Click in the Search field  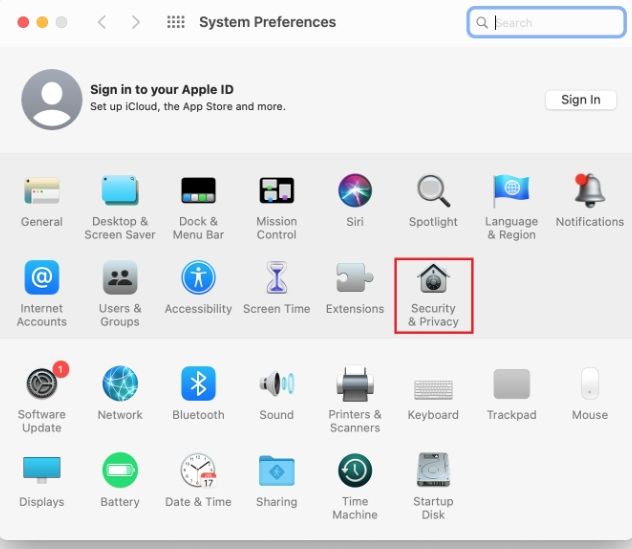(x=547, y=23)
